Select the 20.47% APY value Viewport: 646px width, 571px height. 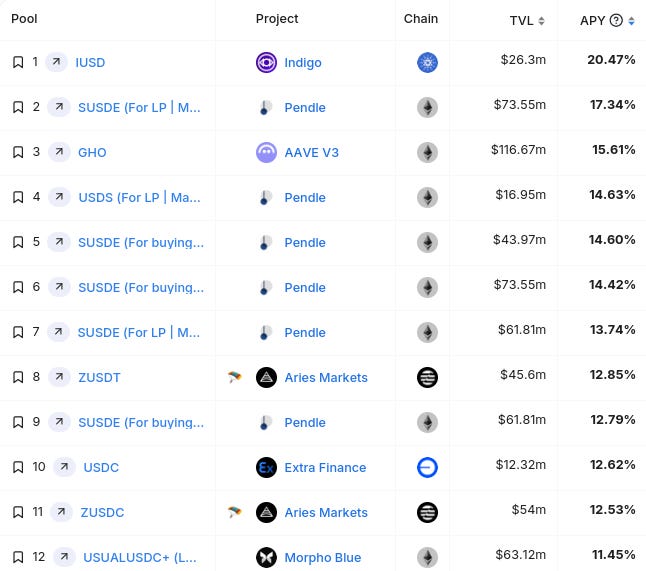tap(611, 60)
